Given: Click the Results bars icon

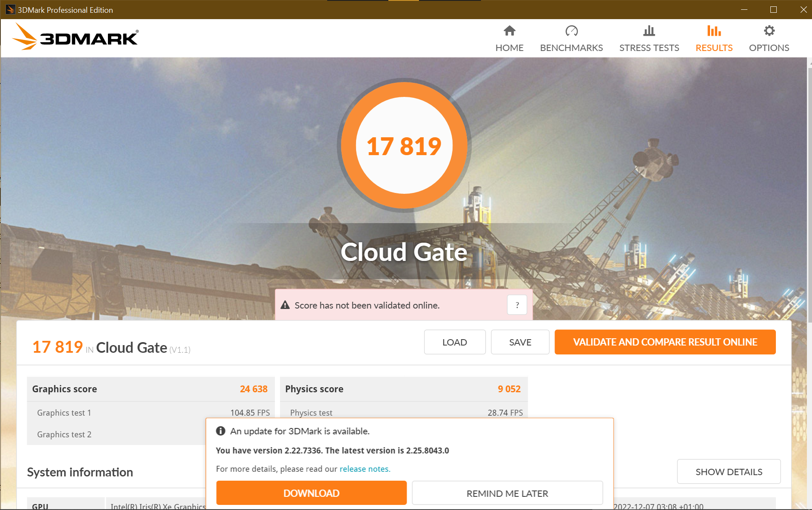Looking at the screenshot, I should click(x=714, y=31).
